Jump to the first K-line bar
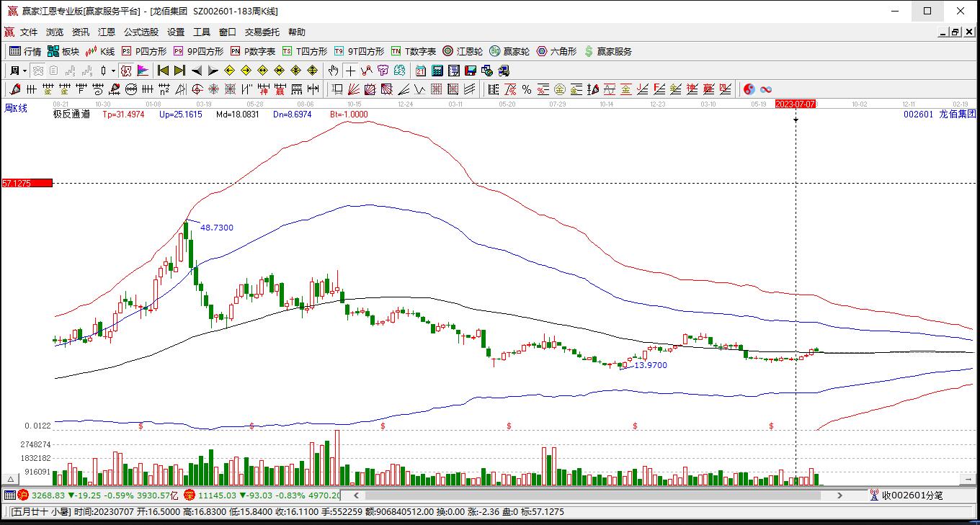The width and height of the screenshot is (980, 525). click(163, 71)
